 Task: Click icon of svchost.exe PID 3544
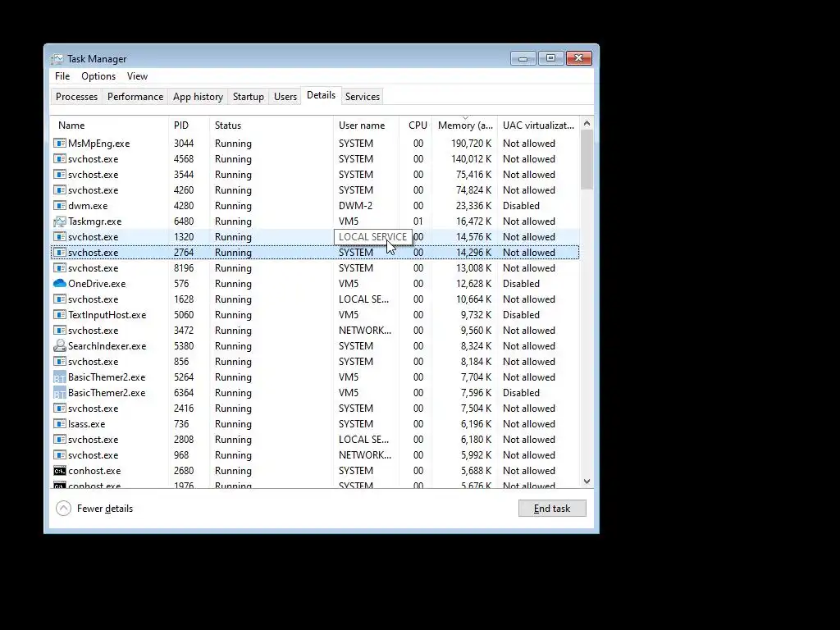click(59, 175)
